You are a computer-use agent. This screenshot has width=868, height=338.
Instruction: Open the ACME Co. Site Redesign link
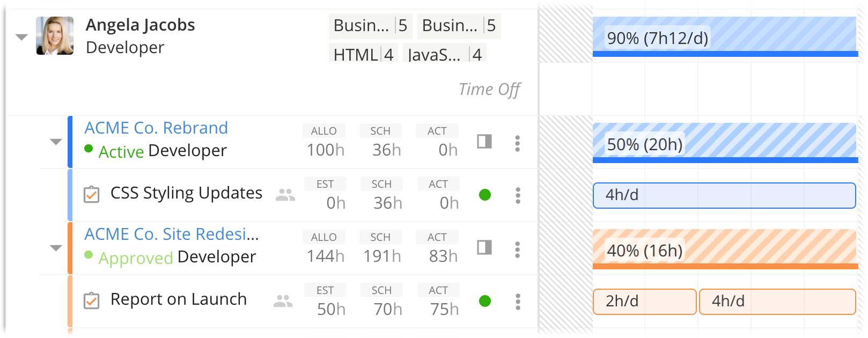pyautogui.click(x=172, y=234)
